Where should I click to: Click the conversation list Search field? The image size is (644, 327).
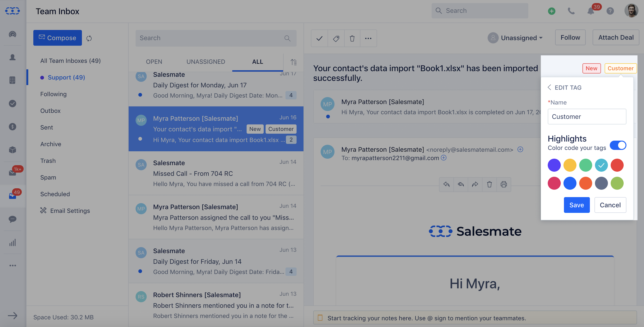[x=216, y=38]
